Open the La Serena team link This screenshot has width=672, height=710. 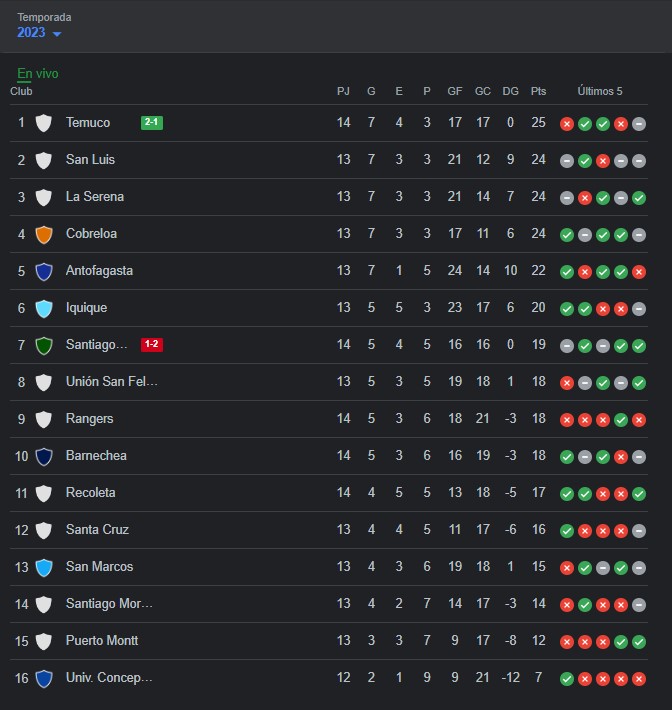95,197
